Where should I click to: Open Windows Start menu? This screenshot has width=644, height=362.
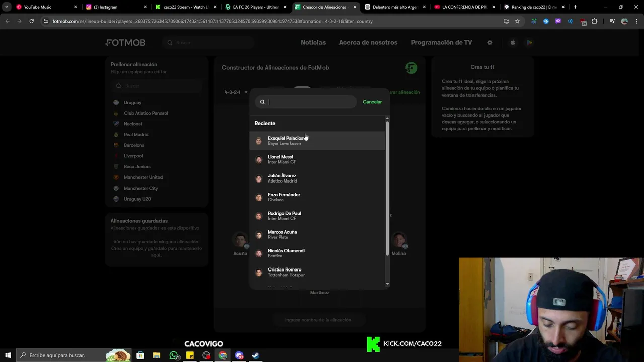click(x=8, y=355)
